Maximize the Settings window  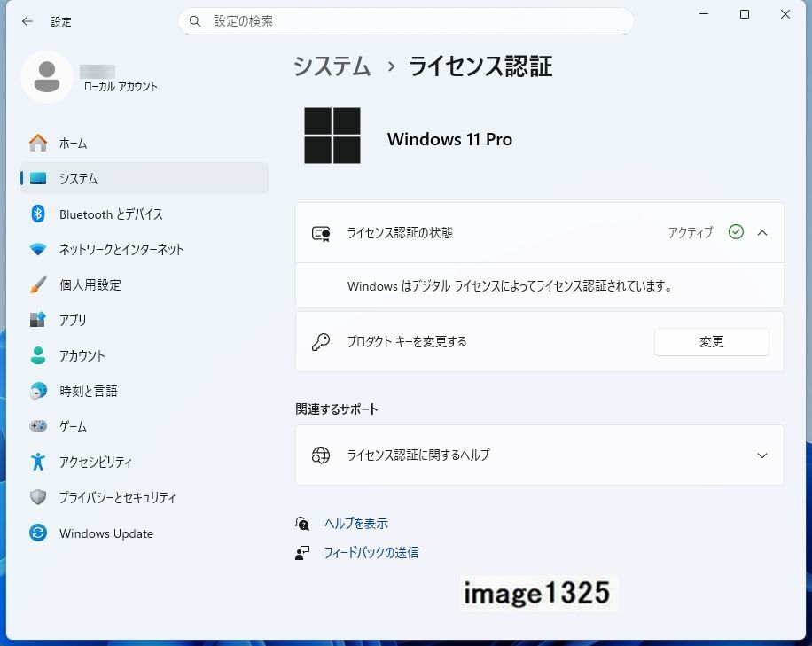click(744, 14)
